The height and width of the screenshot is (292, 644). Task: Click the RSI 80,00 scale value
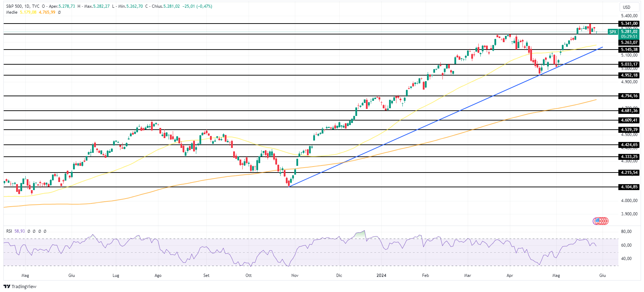(626, 232)
